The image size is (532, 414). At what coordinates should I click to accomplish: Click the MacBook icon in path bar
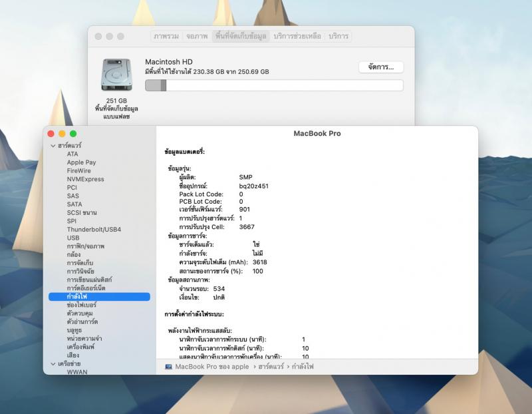pos(168,367)
